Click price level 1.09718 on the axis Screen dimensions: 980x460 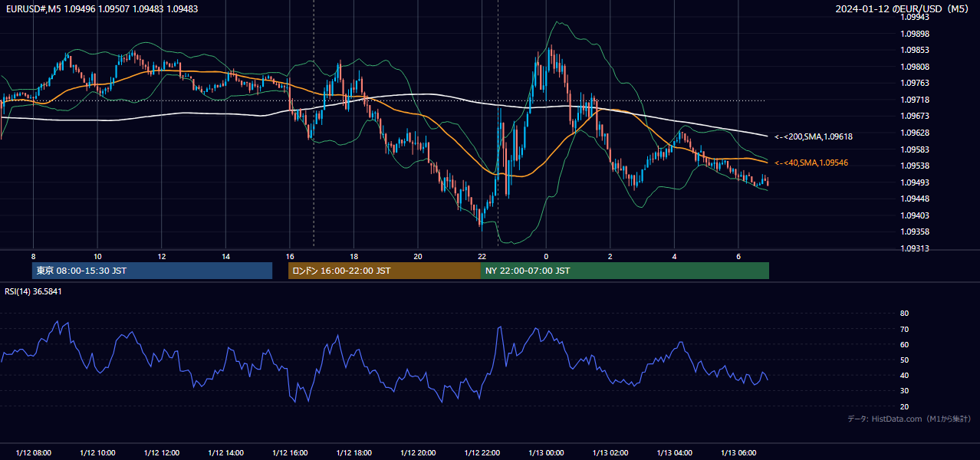(916, 100)
